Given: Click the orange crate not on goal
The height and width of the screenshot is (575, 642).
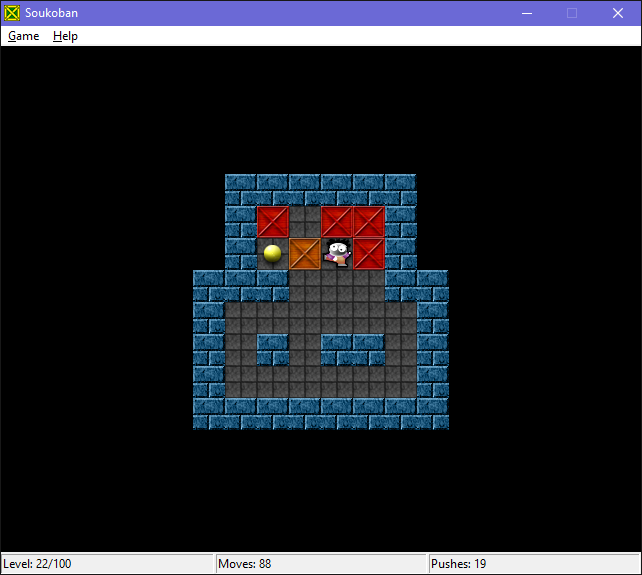Looking at the screenshot, I should click(x=305, y=254).
